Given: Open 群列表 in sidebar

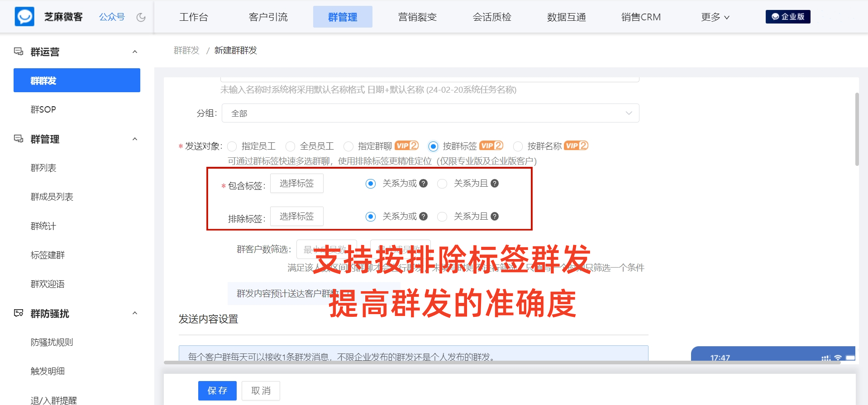Looking at the screenshot, I should point(43,168).
